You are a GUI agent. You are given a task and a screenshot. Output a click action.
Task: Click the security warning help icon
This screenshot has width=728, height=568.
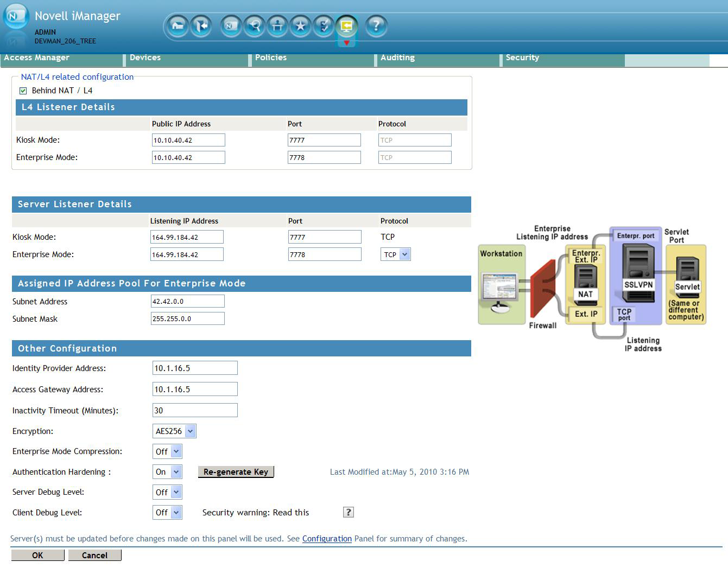(x=349, y=512)
